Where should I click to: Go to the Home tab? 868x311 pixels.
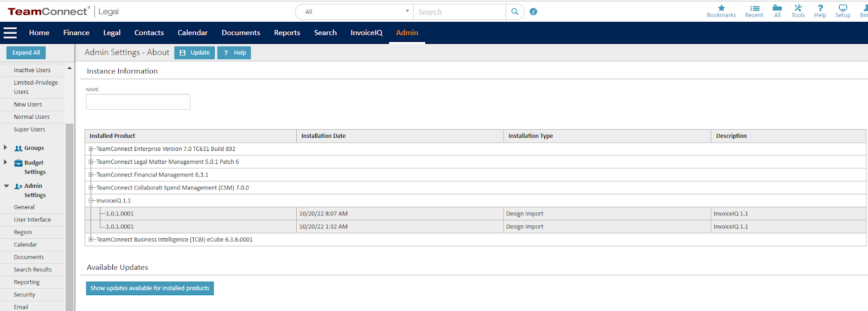39,33
